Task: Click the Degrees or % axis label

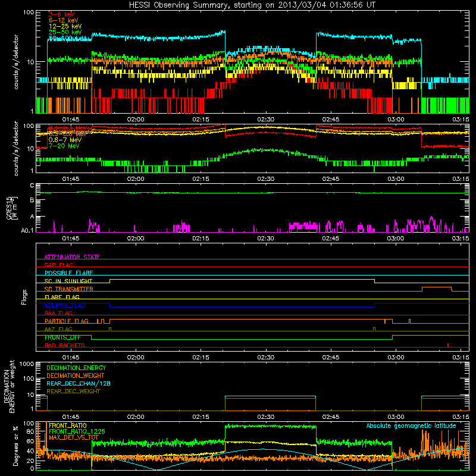Action: (15, 446)
